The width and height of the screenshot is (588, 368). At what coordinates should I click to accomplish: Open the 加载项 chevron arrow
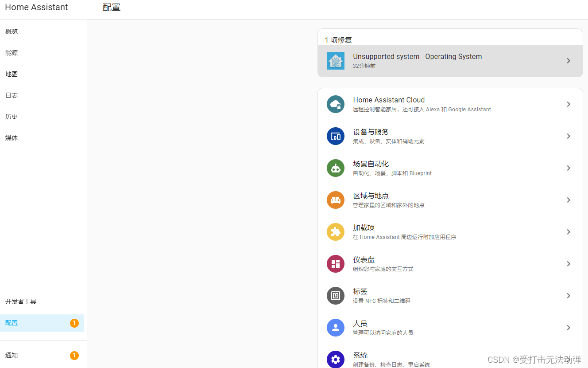click(569, 232)
